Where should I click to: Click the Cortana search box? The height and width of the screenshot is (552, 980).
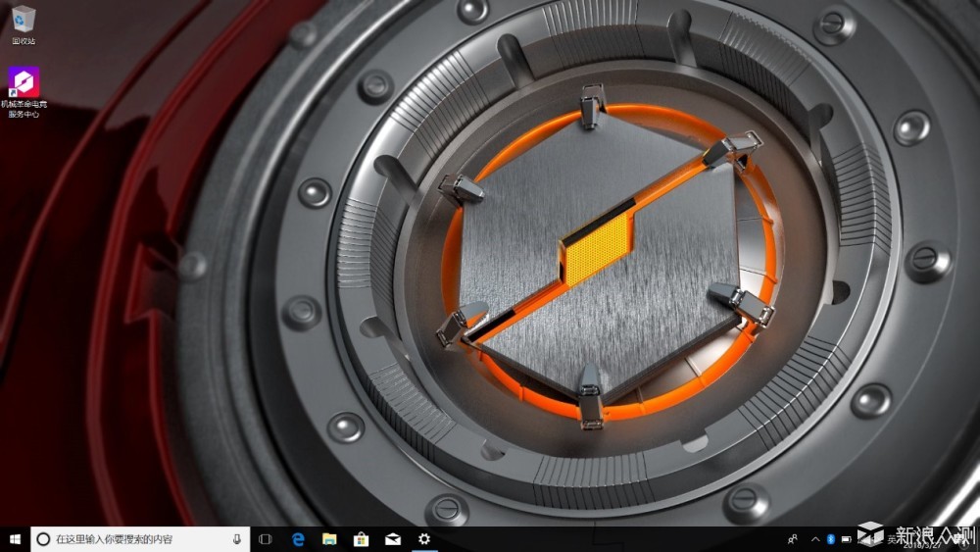pyautogui.click(x=140, y=539)
